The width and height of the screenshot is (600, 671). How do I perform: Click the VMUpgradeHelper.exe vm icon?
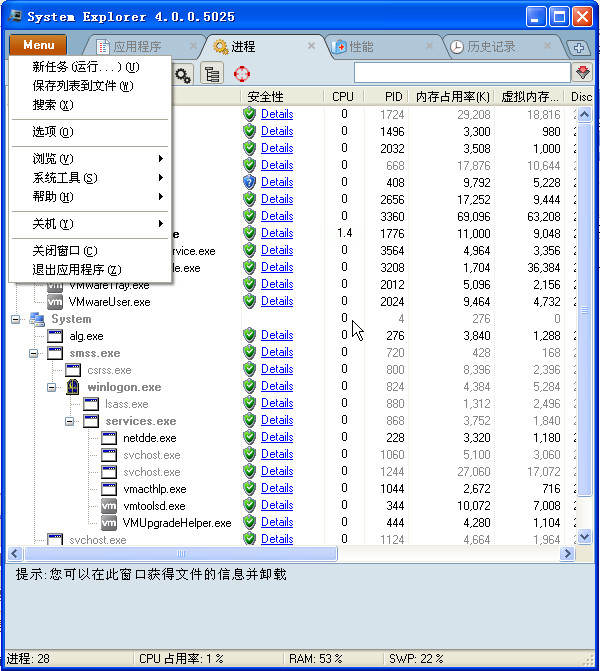pos(109,523)
